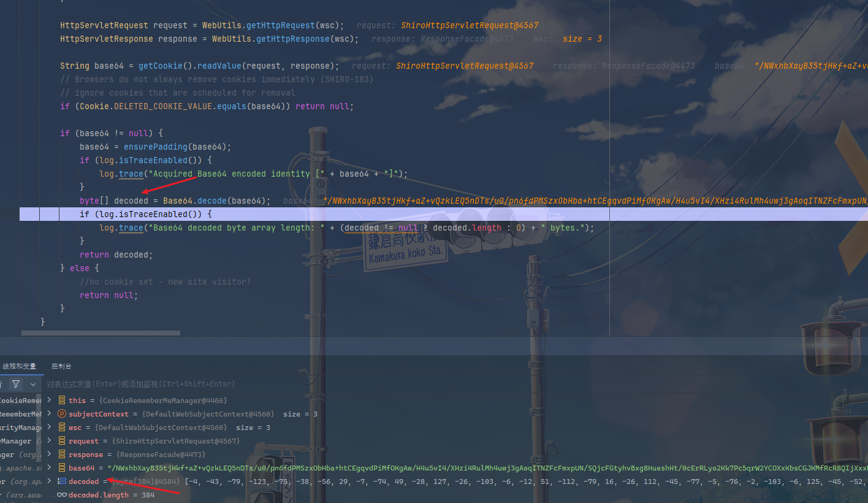Select the {CookieRememberMeManager@4466} value text
The image size is (868, 503).
[163, 401]
